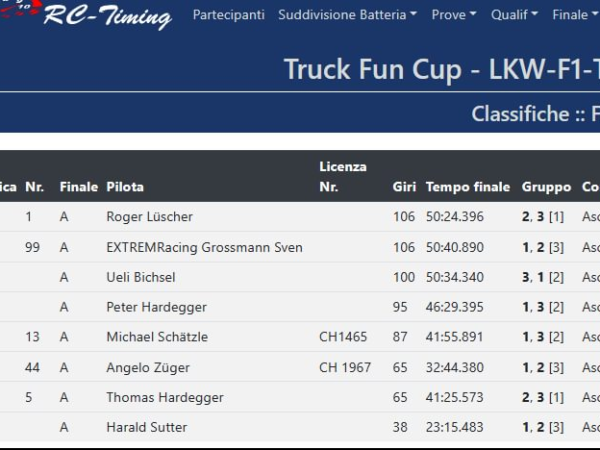Click the Pilota column header
The height and width of the screenshot is (450, 600).
pos(125,187)
